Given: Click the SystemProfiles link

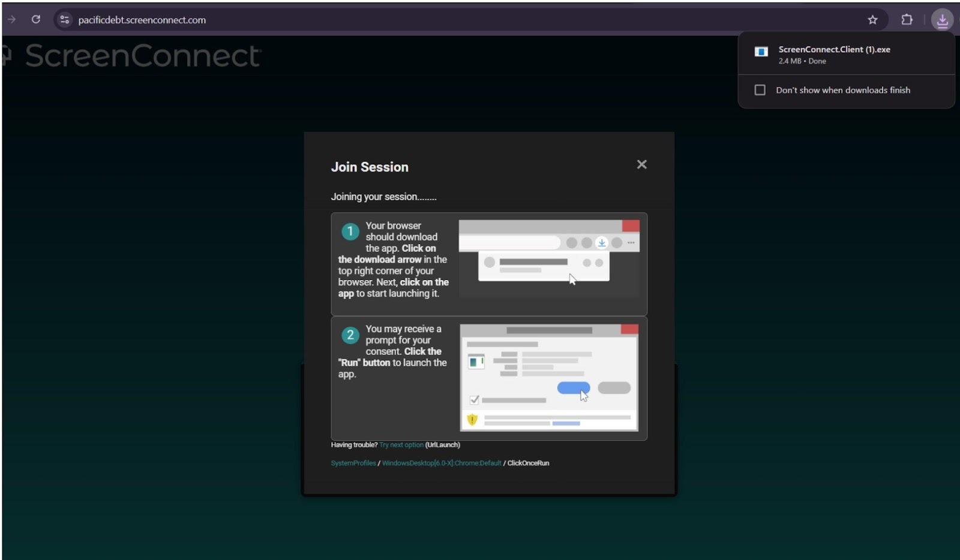Looking at the screenshot, I should (353, 463).
